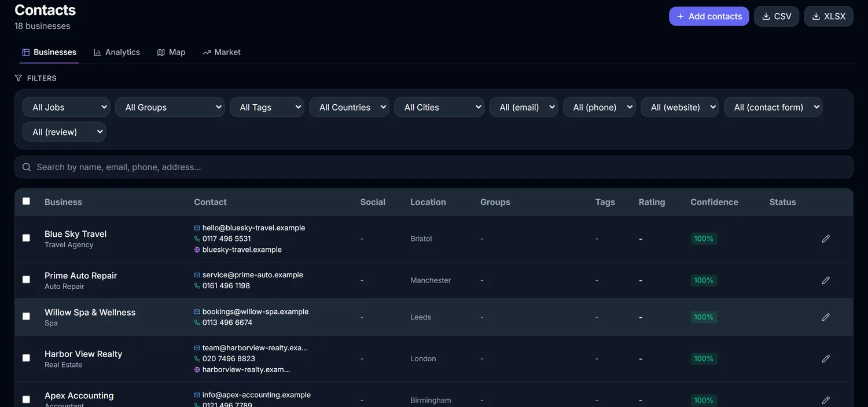Edit the Willow Spa & Wellness row via pencil icon
Image resolution: width=868 pixels, height=407 pixels.
pos(826,317)
